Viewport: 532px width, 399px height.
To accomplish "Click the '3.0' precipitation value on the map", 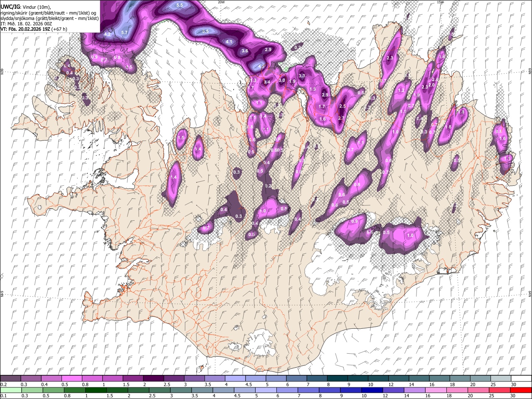I will 282,80.
